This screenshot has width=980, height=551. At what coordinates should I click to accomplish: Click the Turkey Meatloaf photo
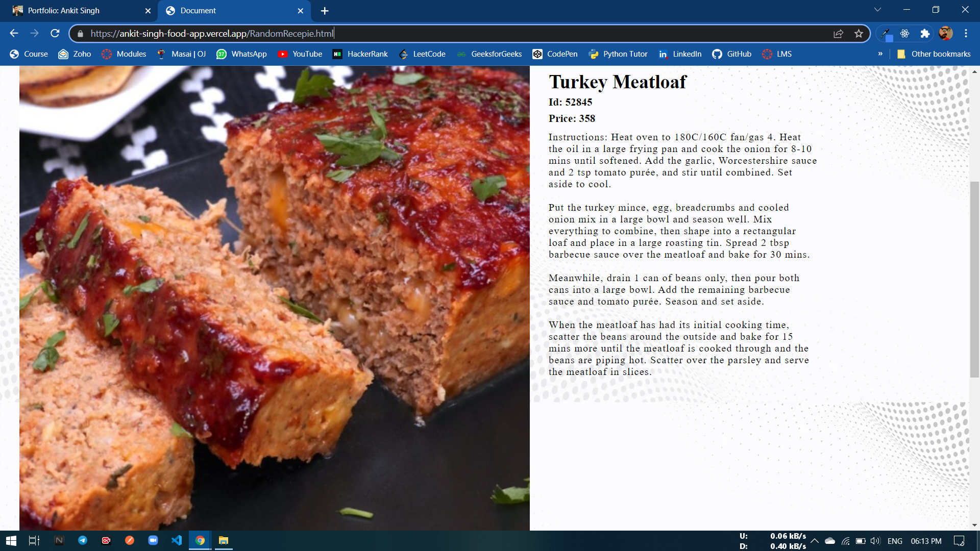275,298
